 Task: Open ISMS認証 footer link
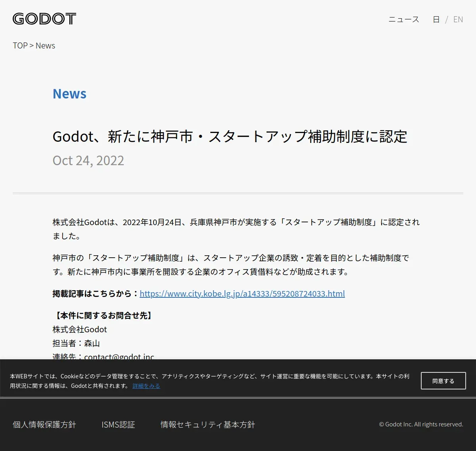tap(118, 424)
